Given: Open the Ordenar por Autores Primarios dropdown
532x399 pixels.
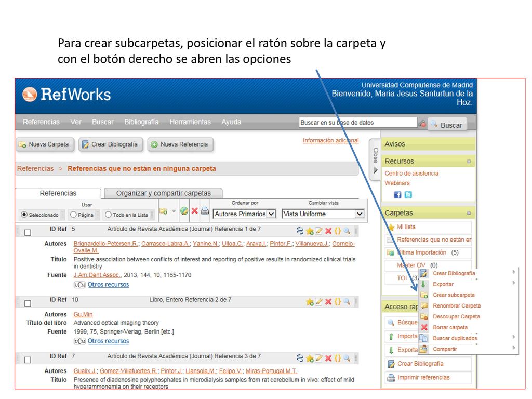Looking at the screenshot, I should pyautogui.click(x=244, y=214).
